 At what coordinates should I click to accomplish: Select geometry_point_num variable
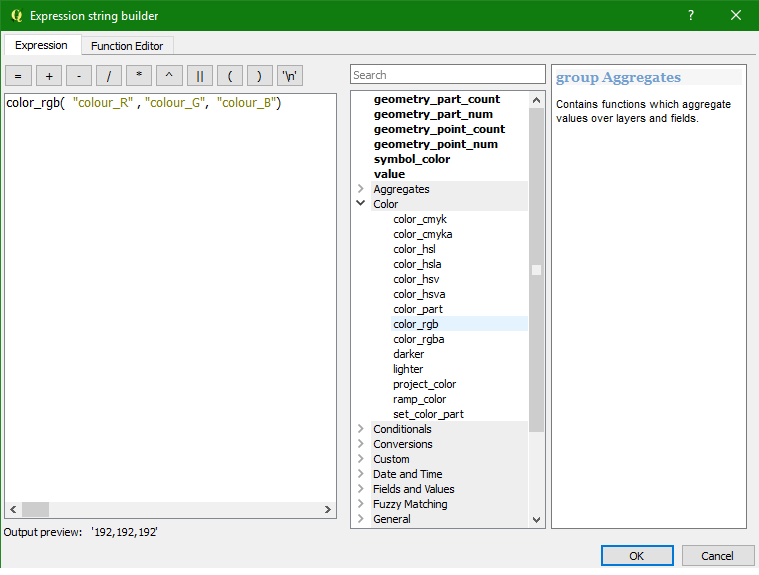(436, 144)
